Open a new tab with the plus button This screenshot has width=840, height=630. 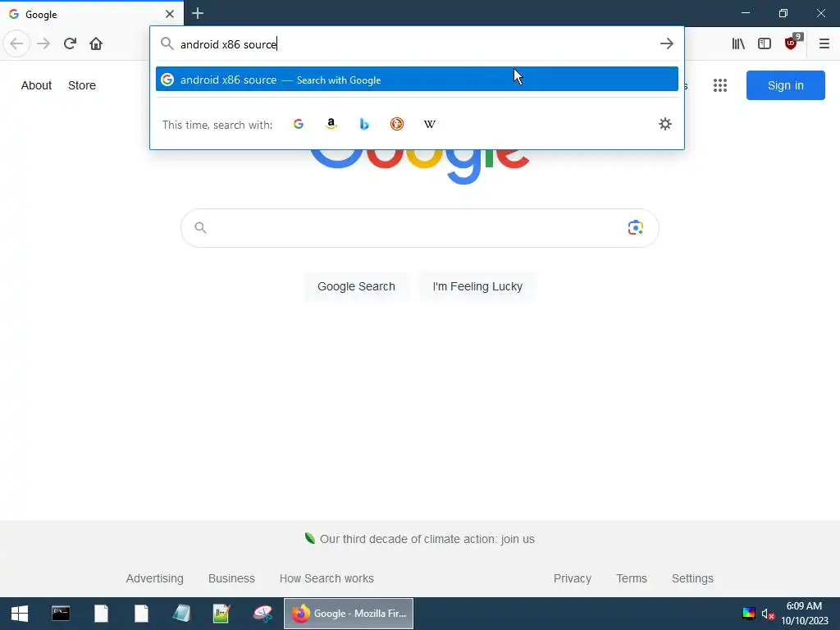pos(198,13)
